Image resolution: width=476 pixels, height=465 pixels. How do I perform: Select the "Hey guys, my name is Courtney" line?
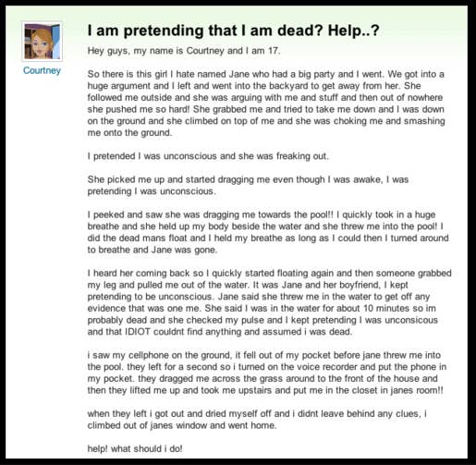pos(184,51)
